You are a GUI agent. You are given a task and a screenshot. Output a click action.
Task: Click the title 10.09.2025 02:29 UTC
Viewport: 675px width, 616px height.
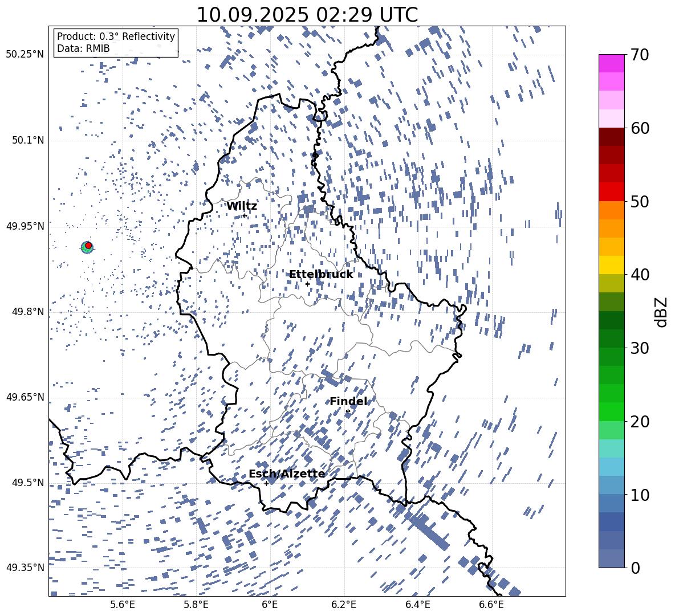[x=307, y=15]
